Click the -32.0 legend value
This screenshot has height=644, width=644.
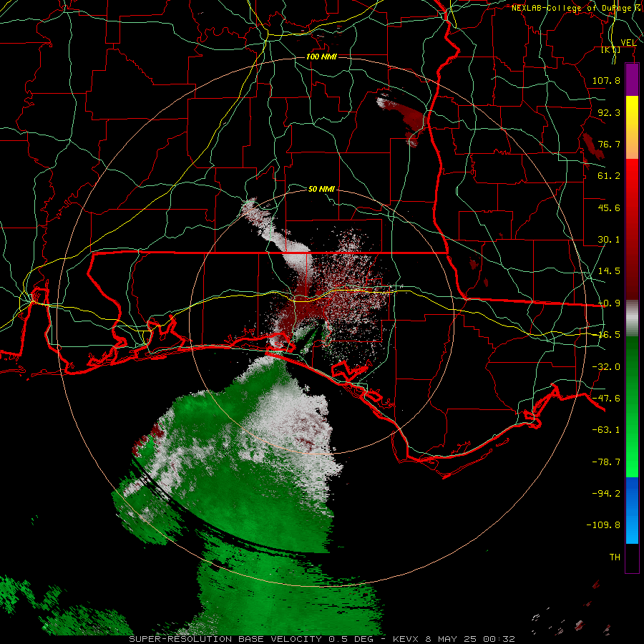[606, 367]
